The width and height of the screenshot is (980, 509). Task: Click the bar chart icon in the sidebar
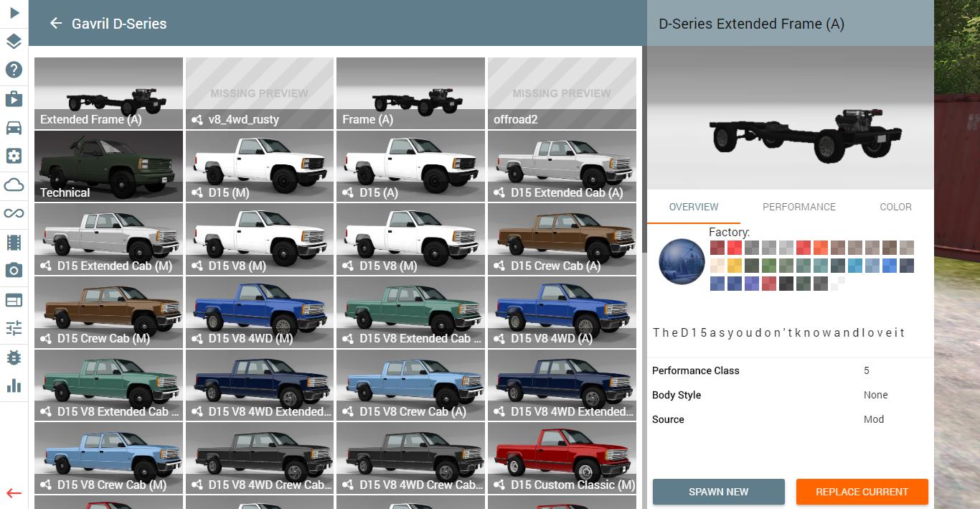pyautogui.click(x=14, y=386)
